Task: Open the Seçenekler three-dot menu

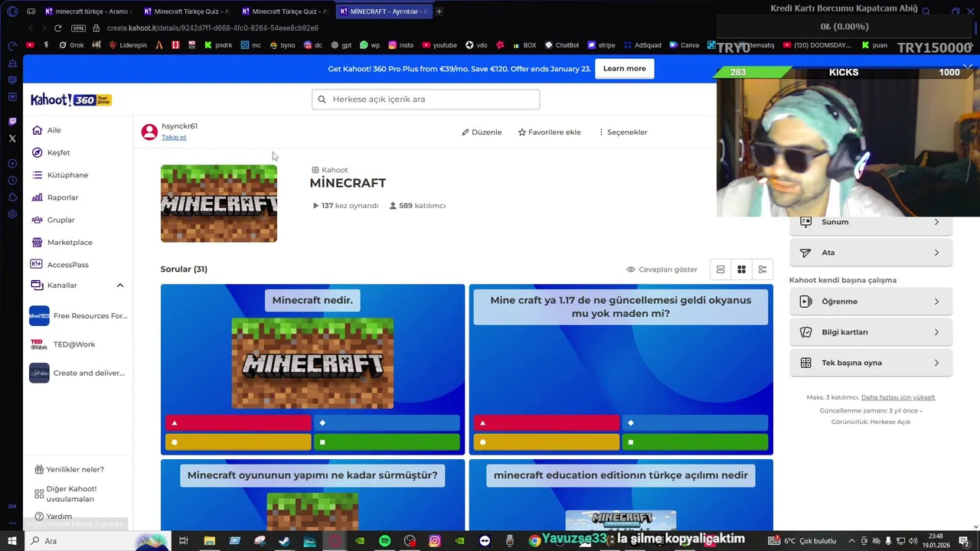Action: click(622, 132)
